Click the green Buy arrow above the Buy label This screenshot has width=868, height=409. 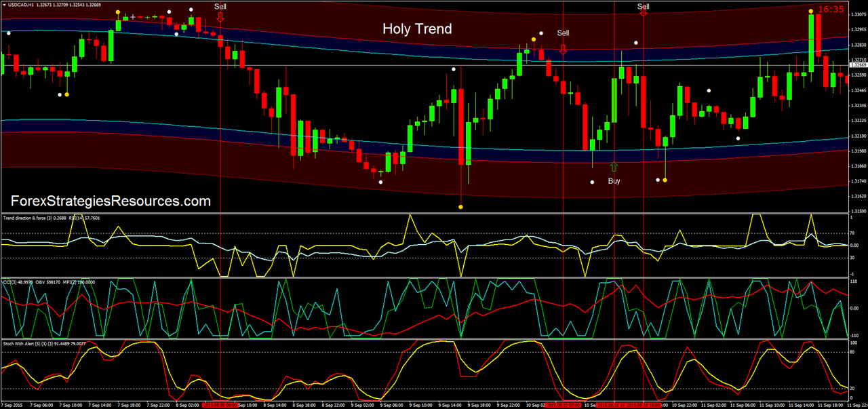tap(614, 166)
